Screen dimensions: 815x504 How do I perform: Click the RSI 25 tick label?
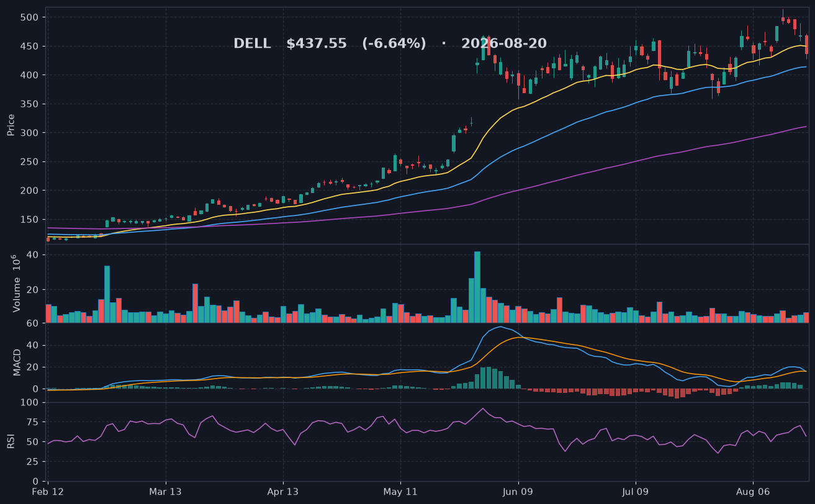point(32,462)
